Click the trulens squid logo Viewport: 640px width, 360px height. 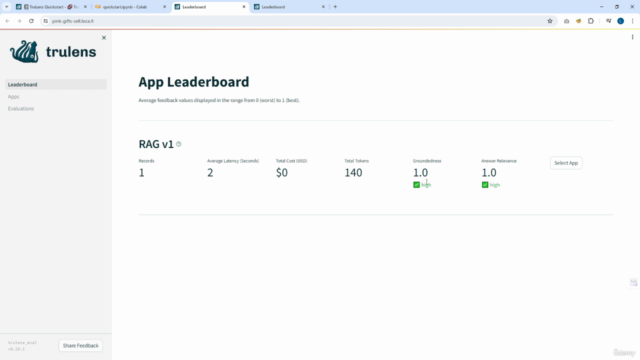[24, 51]
